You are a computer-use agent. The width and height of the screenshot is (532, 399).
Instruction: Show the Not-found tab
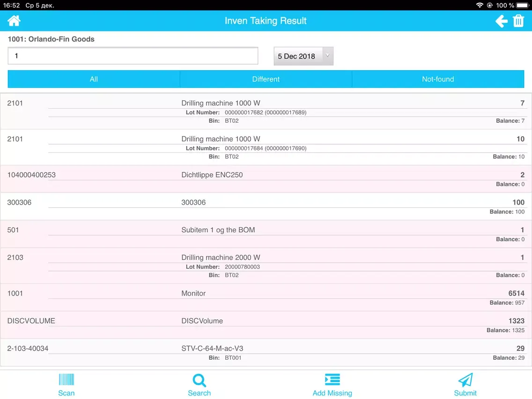pyautogui.click(x=438, y=79)
